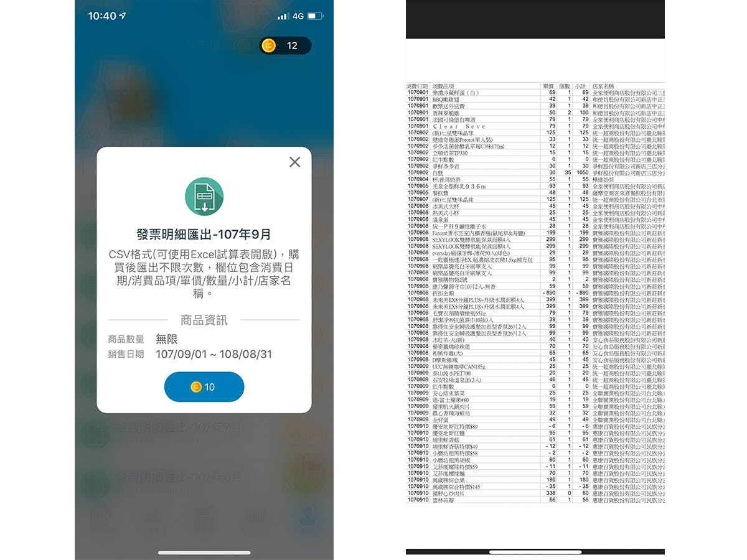Screen dimensions: 747x560
Task: Select the 紐-富士蘋果#80 item cell
Action: (451, 399)
